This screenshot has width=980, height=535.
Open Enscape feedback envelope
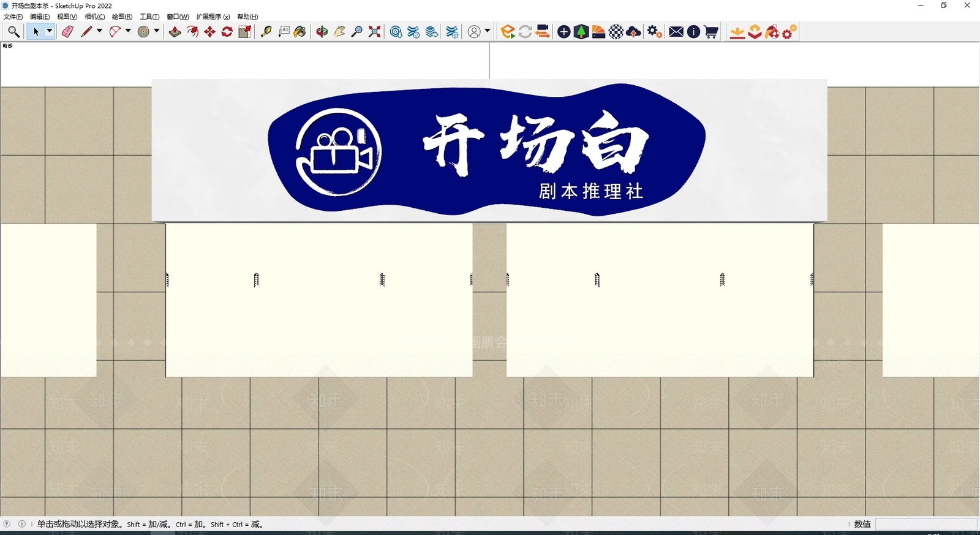pyautogui.click(x=676, y=32)
